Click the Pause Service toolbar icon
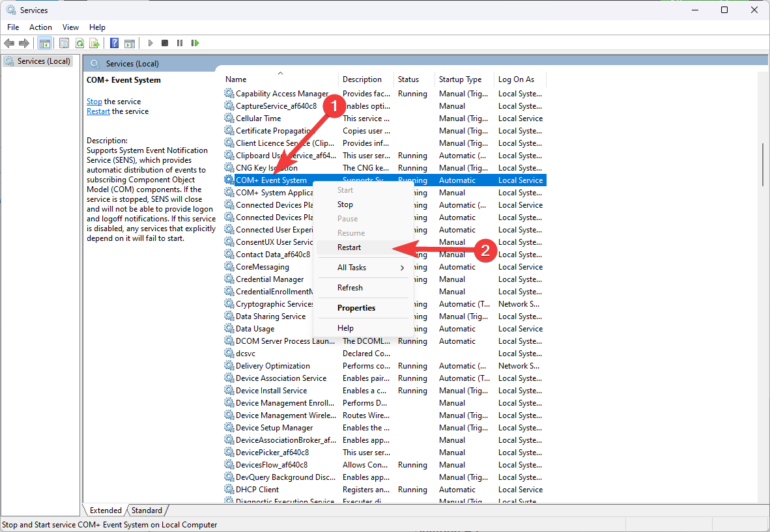The height and width of the screenshot is (532, 770). (x=180, y=43)
